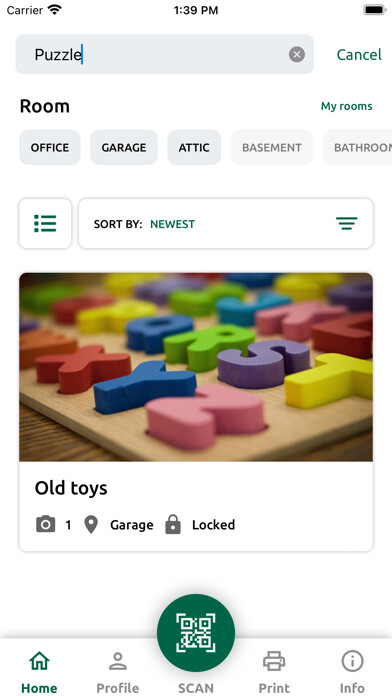Viewport: 392px width, 696px height.
Task: Tap the Garage location pin icon
Action: click(91, 525)
